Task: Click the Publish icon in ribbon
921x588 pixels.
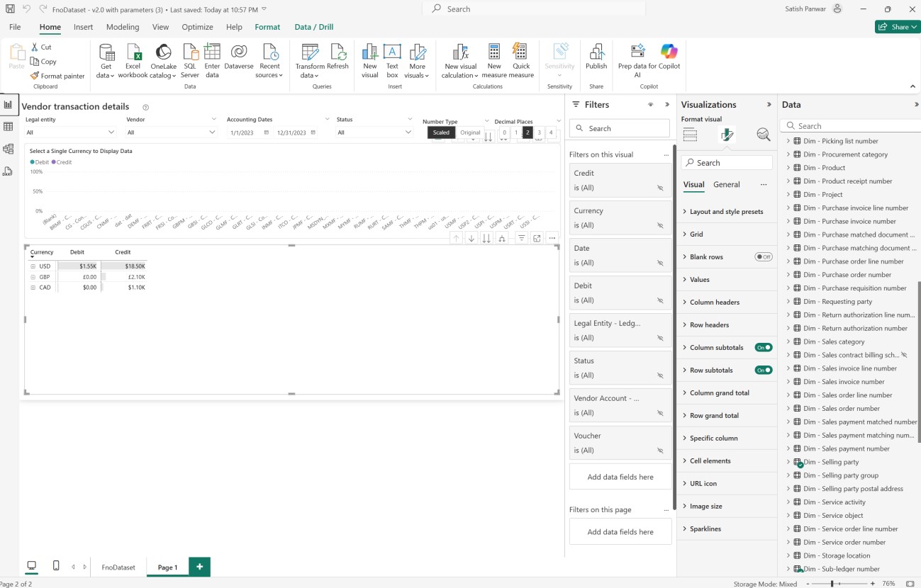Action: [x=596, y=52]
